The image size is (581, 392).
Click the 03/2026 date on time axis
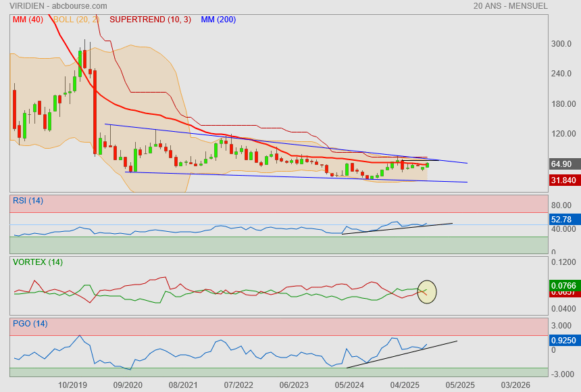click(x=515, y=385)
